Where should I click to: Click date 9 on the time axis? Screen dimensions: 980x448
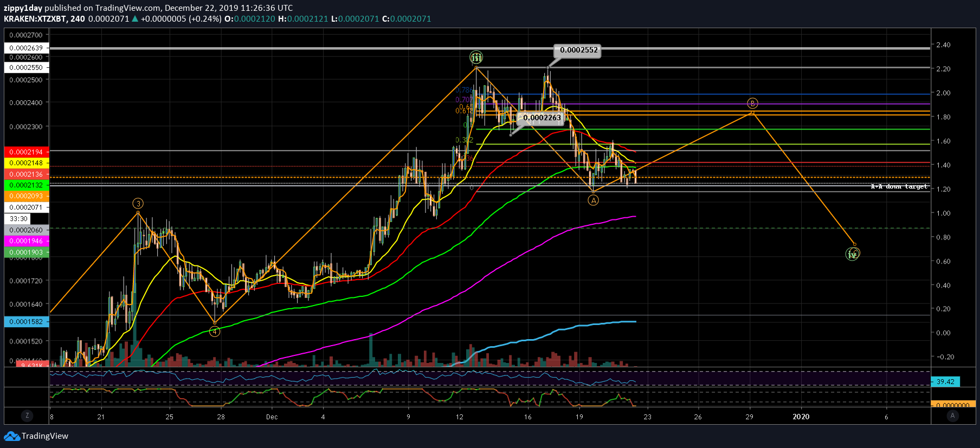[x=408, y=417]
